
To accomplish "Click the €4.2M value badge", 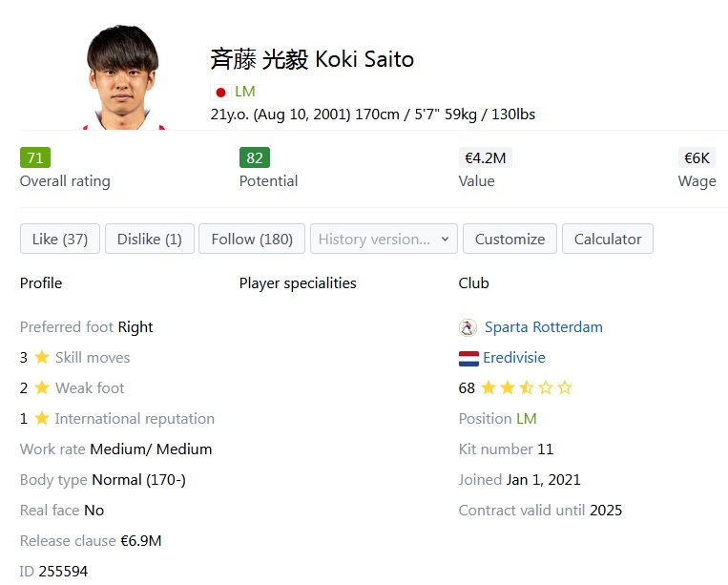I will coord(486,157).
